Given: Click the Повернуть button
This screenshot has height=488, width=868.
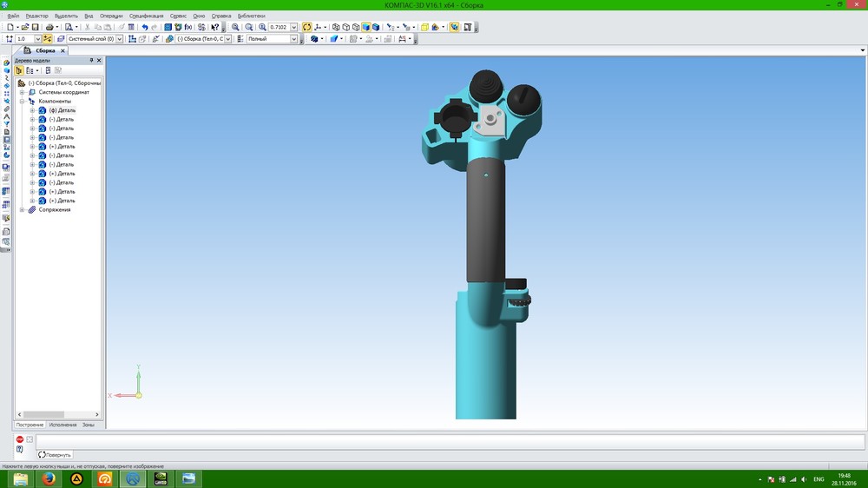Looking at the screenshot, I should pos(55,454).
